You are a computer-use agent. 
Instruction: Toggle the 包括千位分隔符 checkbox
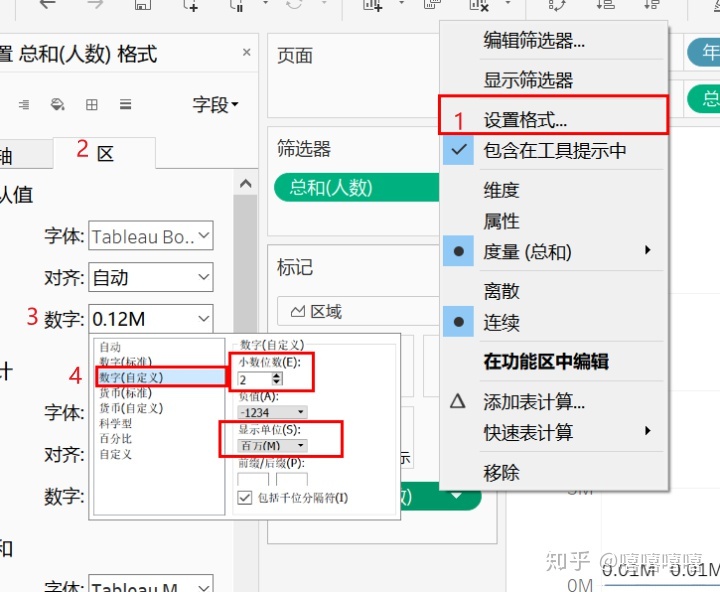(245, 497)
